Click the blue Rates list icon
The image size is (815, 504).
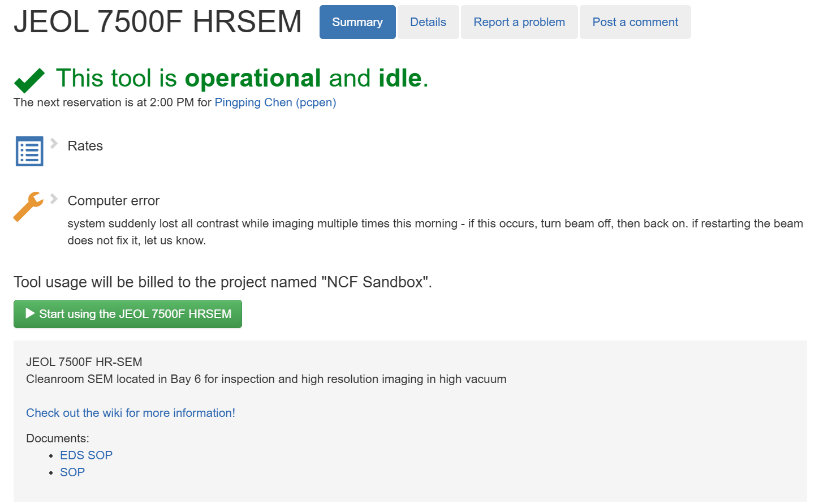tap(29, 151)
